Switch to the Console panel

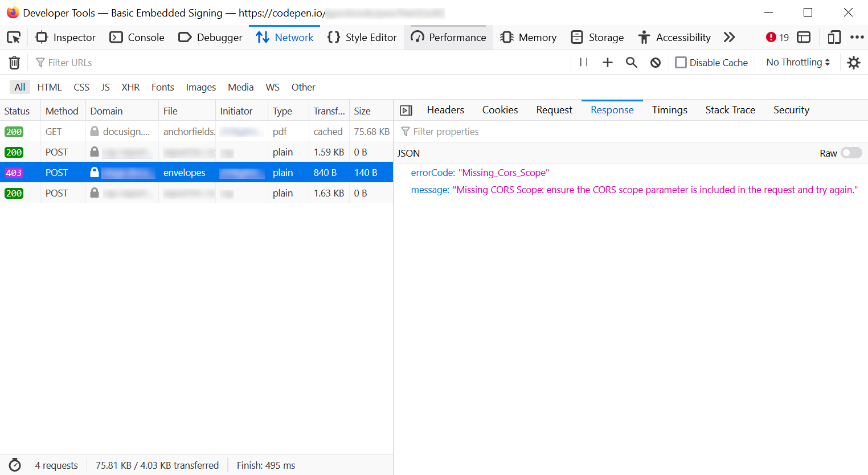[x=137, y=37]
